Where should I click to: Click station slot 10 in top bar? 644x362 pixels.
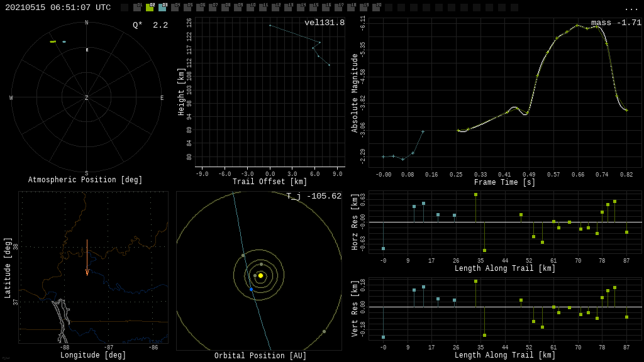click(x=250, y=8)
